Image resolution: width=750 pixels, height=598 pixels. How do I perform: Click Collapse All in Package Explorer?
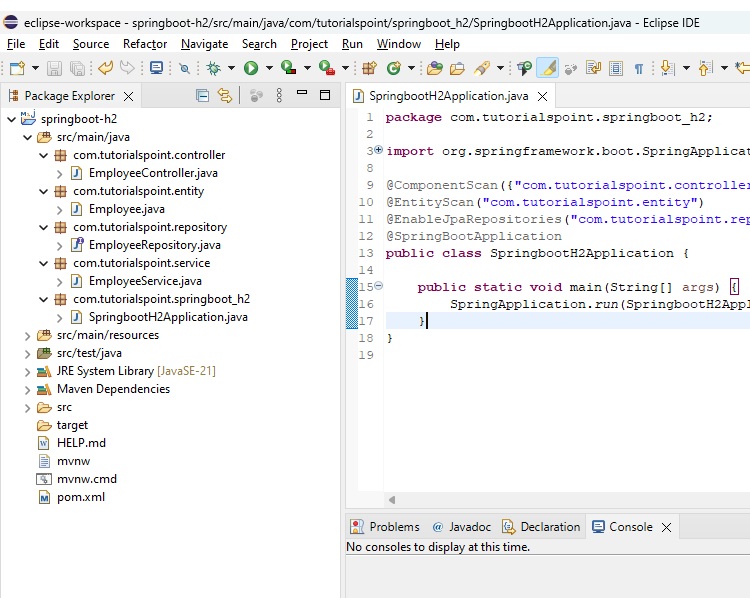point(202,96)
